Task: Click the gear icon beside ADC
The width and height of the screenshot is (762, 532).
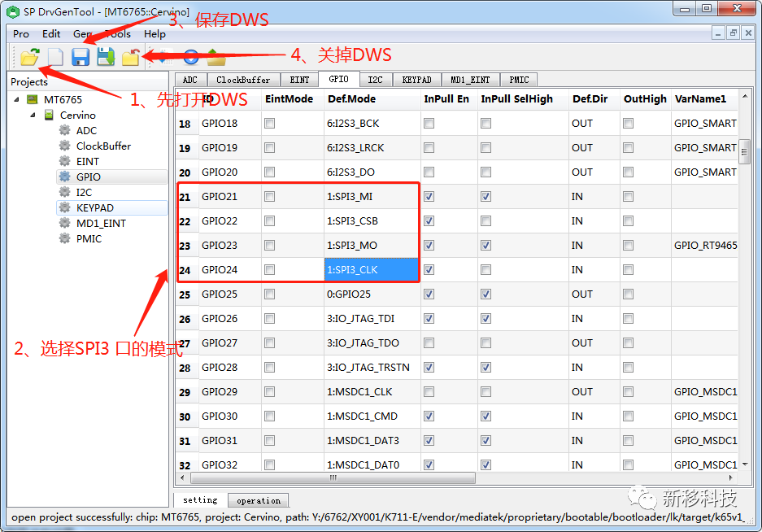Action: pyautogui.click(x=64, y=130)
